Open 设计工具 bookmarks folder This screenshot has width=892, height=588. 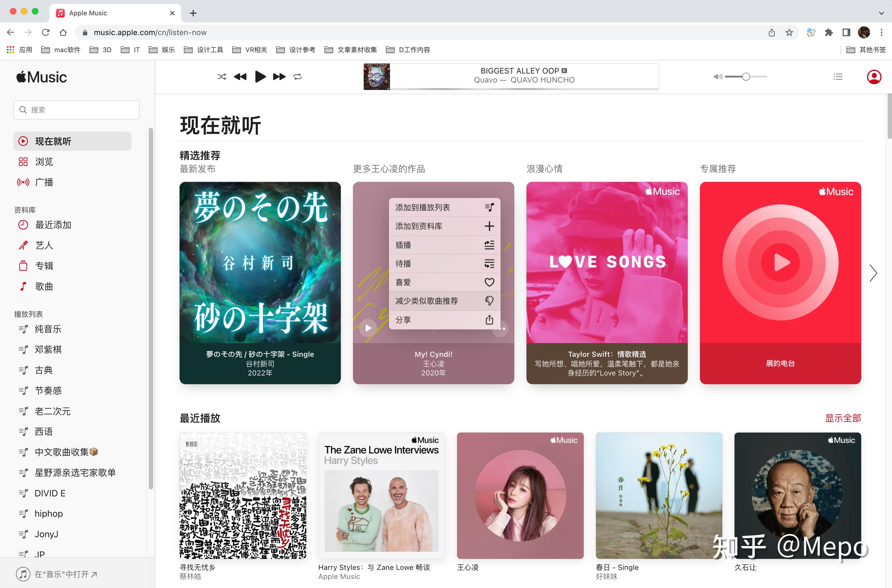pos(203,50)
